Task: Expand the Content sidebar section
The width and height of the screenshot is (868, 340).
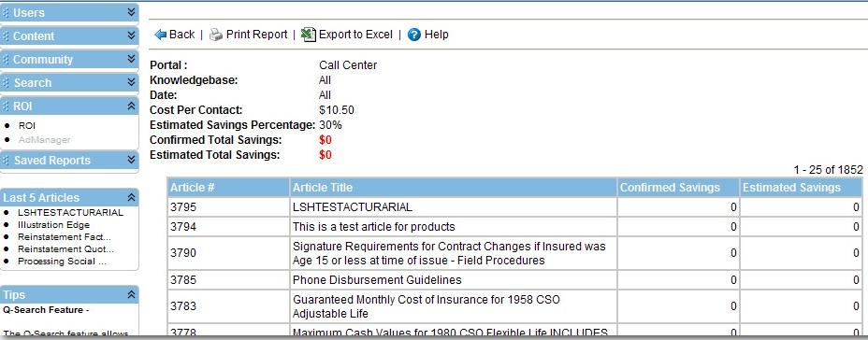Action: (x=131, y=35)
